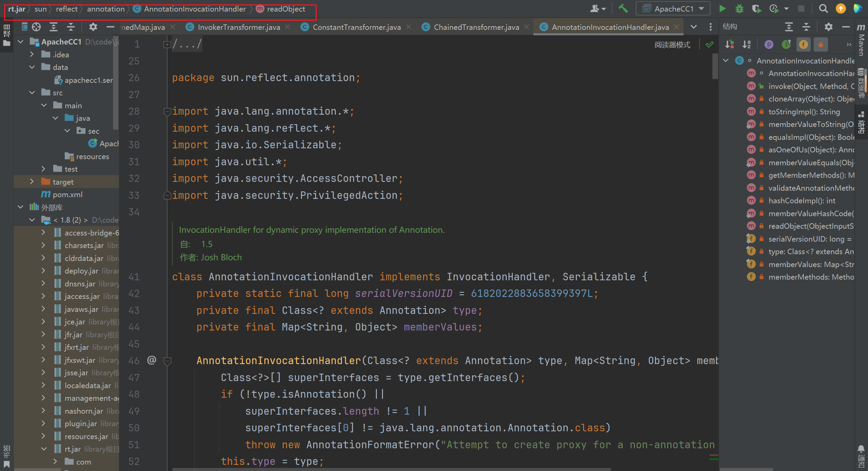The height and width of the screenshot is (471, 868).
Task: Expand all nodes in the Structure panel
Action: (x=789, y=27)
